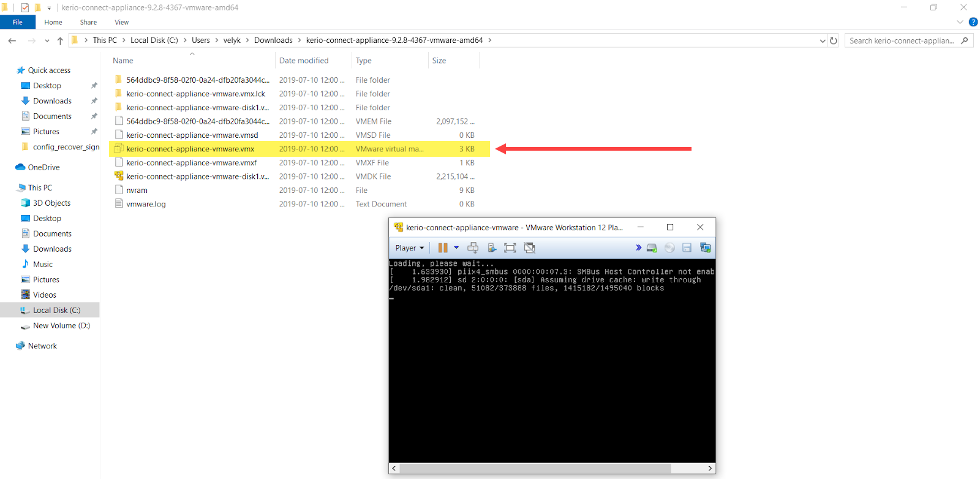
Task: Click the floppy device icon in VMware
Action: coord(687,248)
